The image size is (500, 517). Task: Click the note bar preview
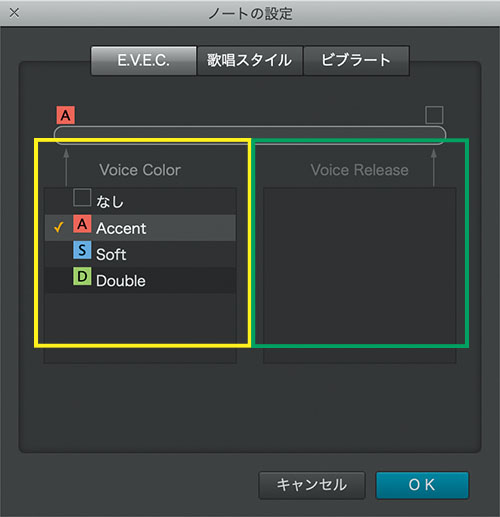pyautogui.click(x=250, y=135)
